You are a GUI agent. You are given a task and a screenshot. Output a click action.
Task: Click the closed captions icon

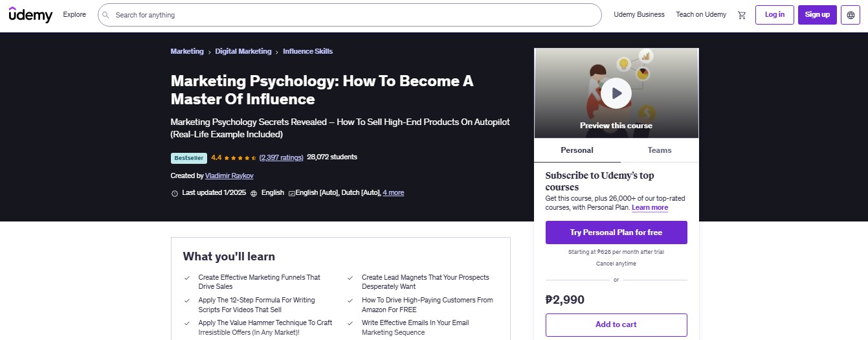point(291,194)
